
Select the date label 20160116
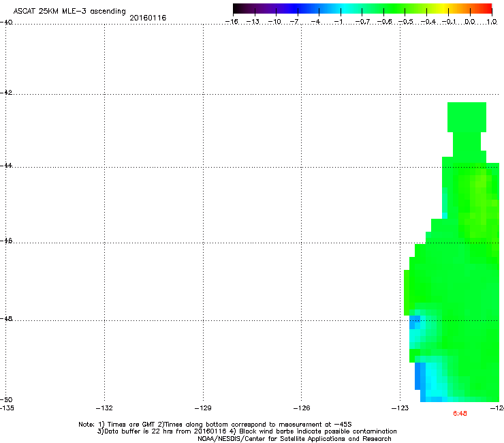click(x=148, y=18)
